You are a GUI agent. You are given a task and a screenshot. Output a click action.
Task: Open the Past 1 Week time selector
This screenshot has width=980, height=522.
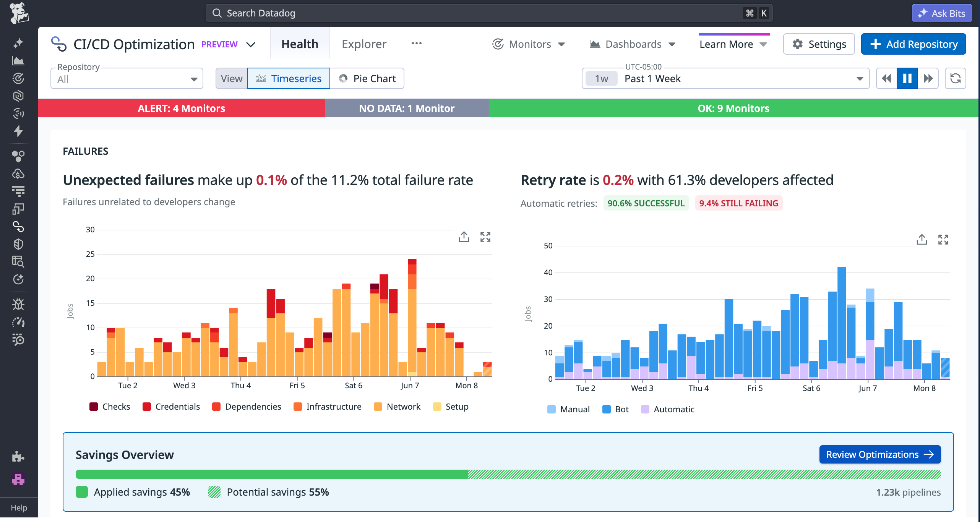[x=725, y=78]
